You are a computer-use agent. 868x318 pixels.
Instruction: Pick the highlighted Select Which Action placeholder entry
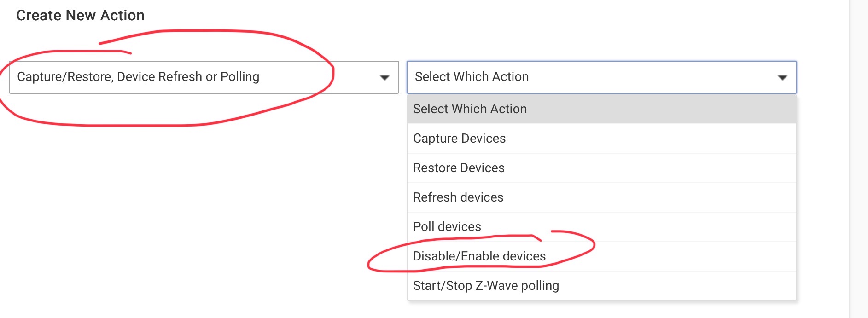[x=601, y=109]
